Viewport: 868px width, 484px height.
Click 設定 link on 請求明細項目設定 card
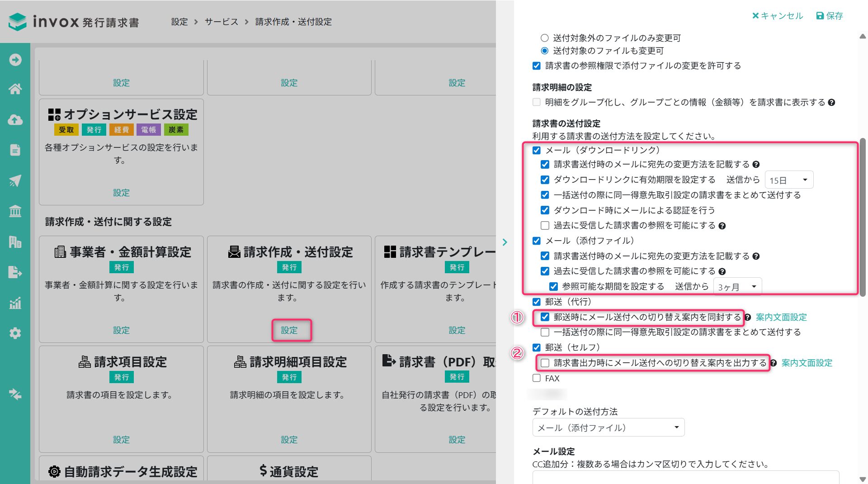click(x=289, y=440)
